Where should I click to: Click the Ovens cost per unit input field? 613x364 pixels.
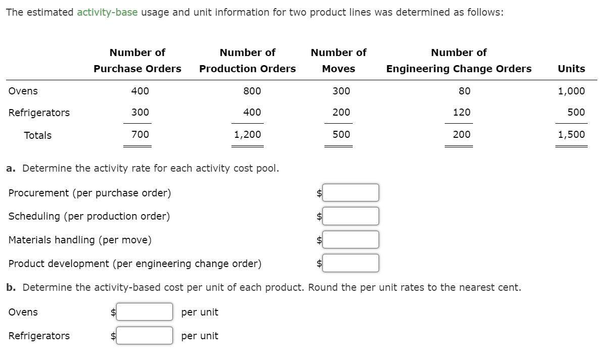pos(145,311)
